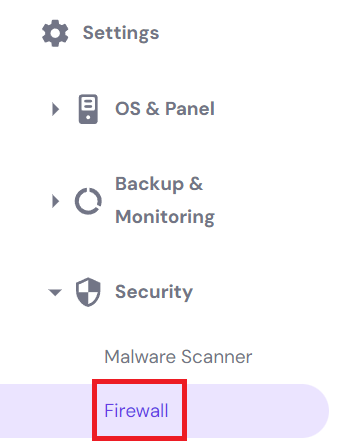Click the ampersand in Backup & label

pyautogui.click(x=196, y=184)
